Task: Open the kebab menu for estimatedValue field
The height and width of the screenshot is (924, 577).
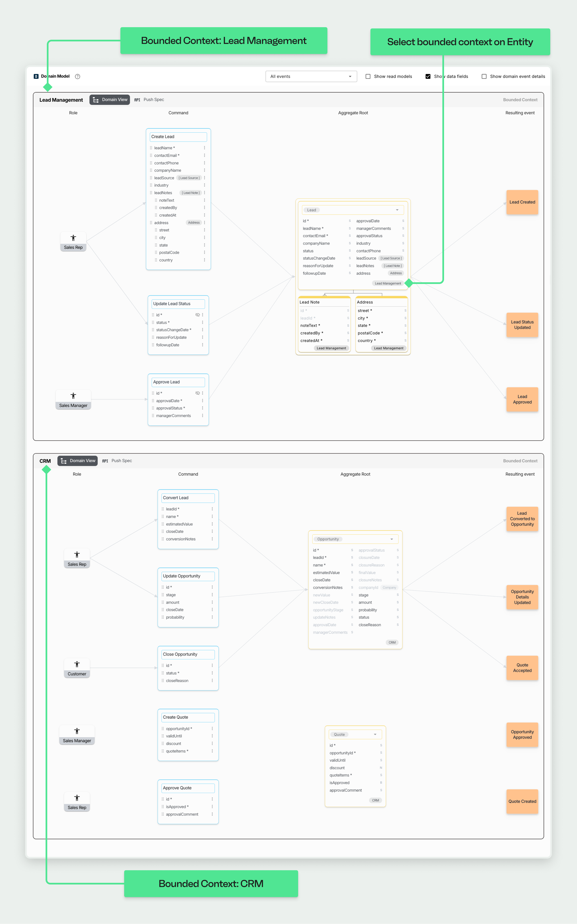Action: [213, 524]
